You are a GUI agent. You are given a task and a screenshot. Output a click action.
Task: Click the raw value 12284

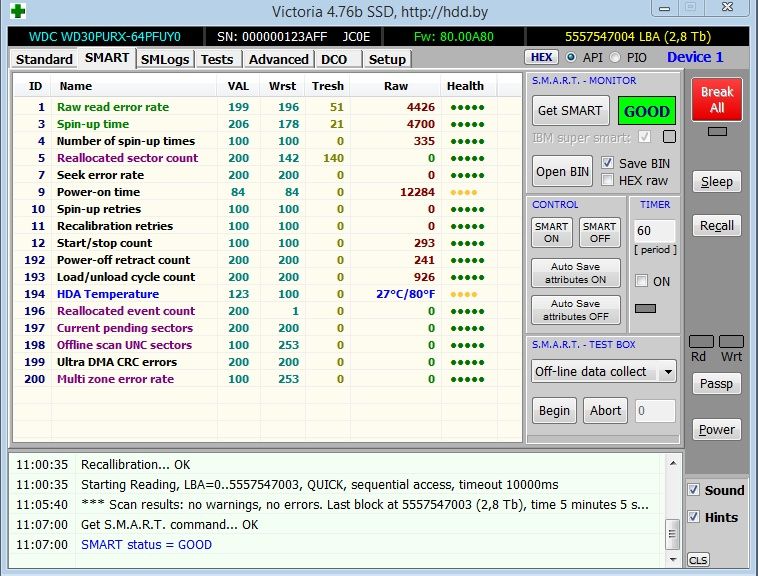coord(418,192)
